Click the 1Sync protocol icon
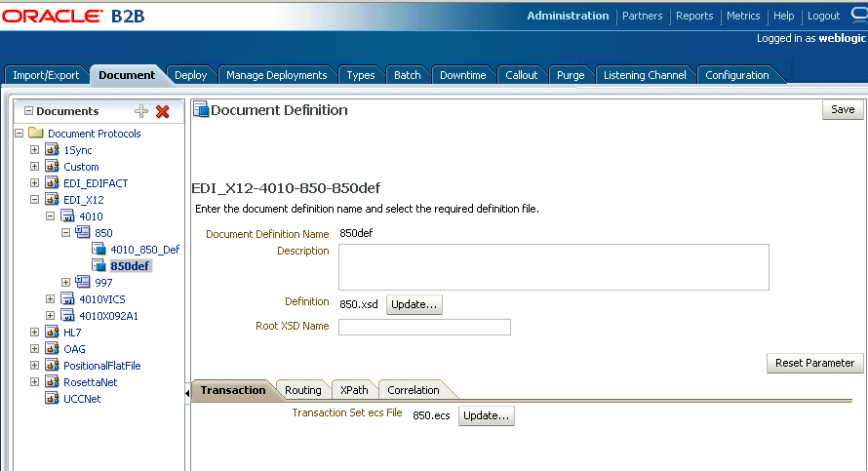The width and height of the screenshot is (868, 471). click(52, 149)
